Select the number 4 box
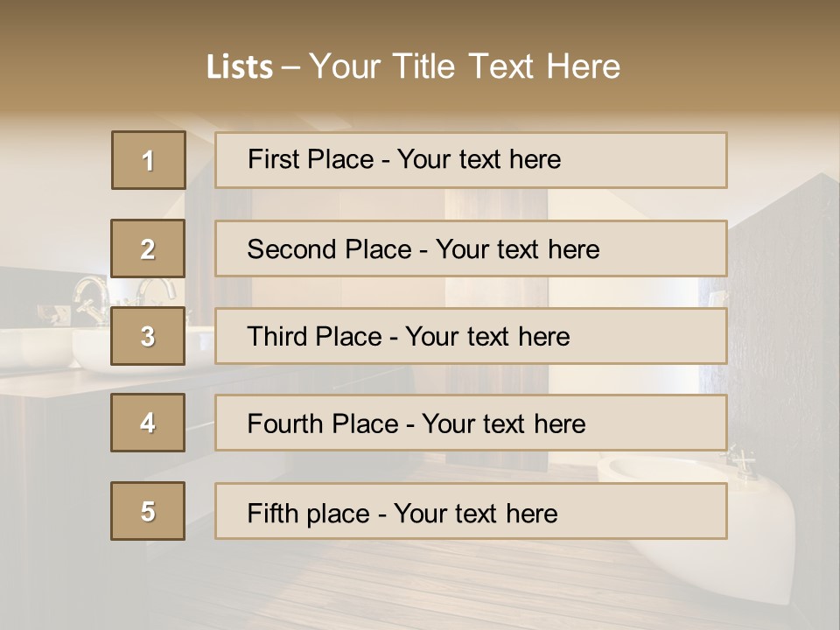 pos(148,423)
